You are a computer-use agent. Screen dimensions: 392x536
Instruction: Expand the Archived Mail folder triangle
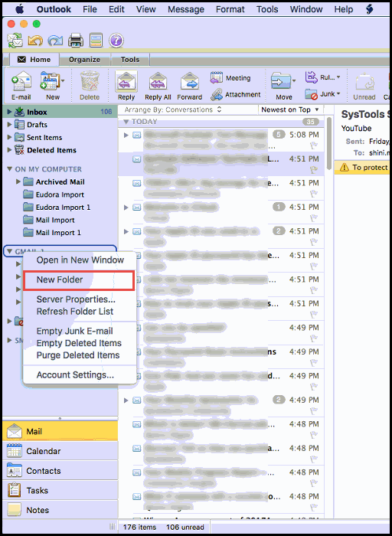[x=18, y=182]
